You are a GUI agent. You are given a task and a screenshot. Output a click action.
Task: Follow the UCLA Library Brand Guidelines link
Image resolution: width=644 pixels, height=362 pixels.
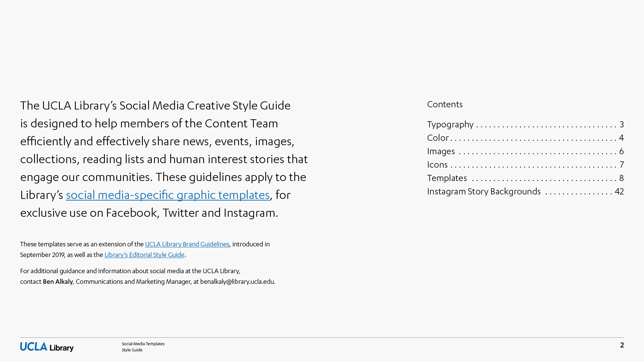click(x=187, y=244)
